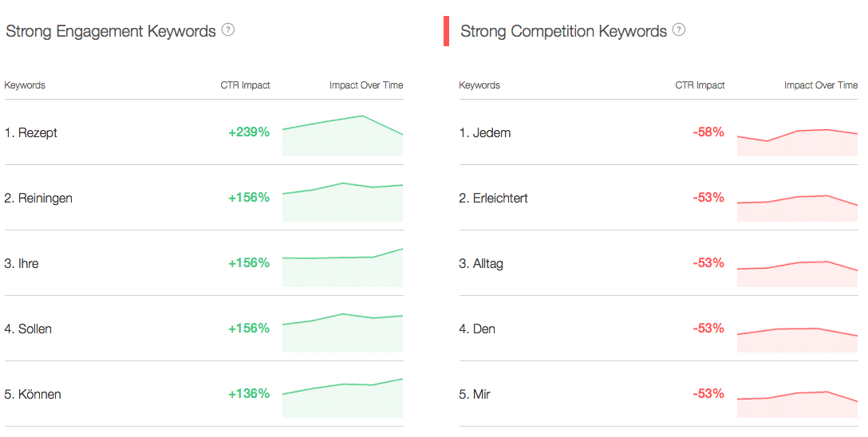Image resolution: width=868 pixels, height=437 pixels.
Task: View the Mir red trend sparkline
Action: click(x=797, y=404)
